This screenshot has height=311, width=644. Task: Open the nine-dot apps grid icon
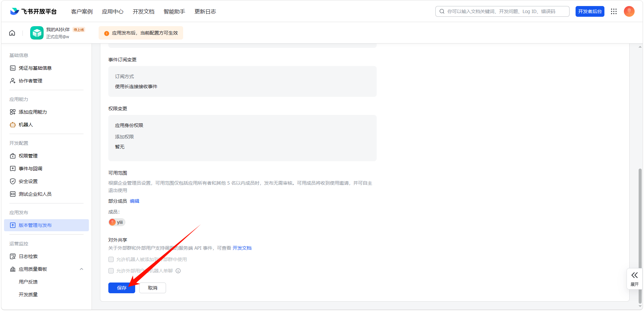pyautogui.click(x=614, y=11)
